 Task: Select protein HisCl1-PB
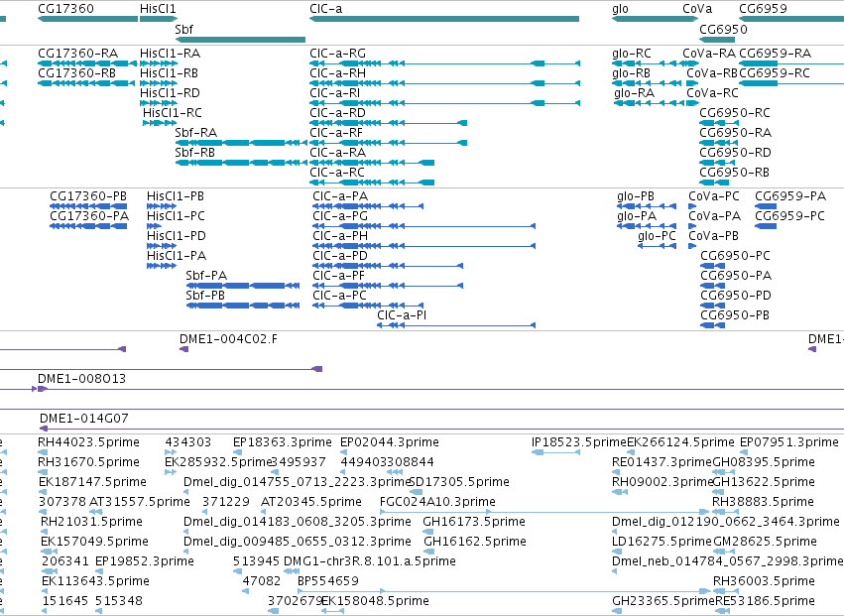(176, 196)
